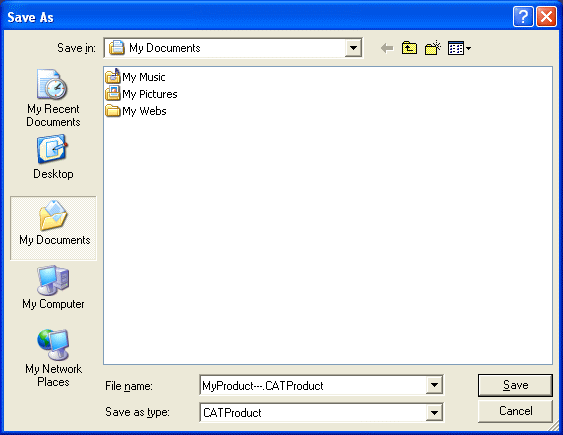Open My Network Places shortcut
Screen dimensions: 563x435
(53, 358)
